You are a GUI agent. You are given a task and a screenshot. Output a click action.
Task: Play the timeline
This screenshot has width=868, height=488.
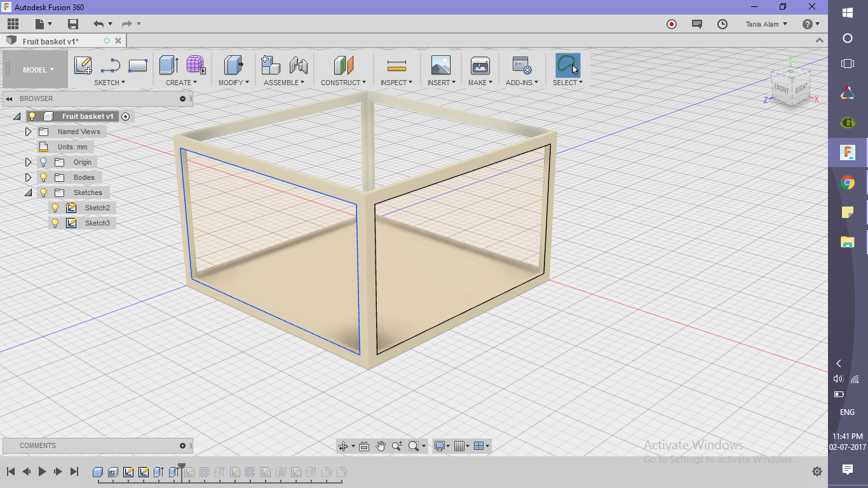click(x=43, y=471)
